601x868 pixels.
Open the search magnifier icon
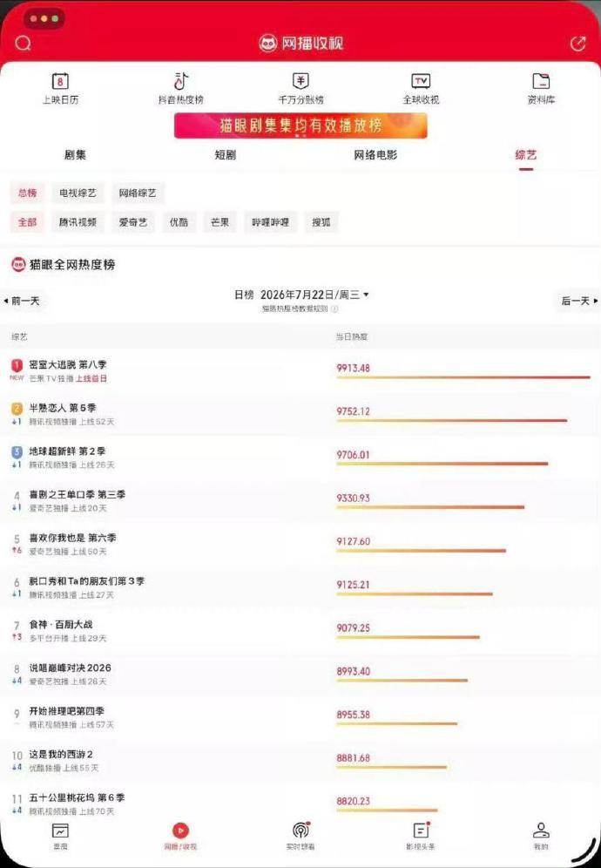pos(23,44)
